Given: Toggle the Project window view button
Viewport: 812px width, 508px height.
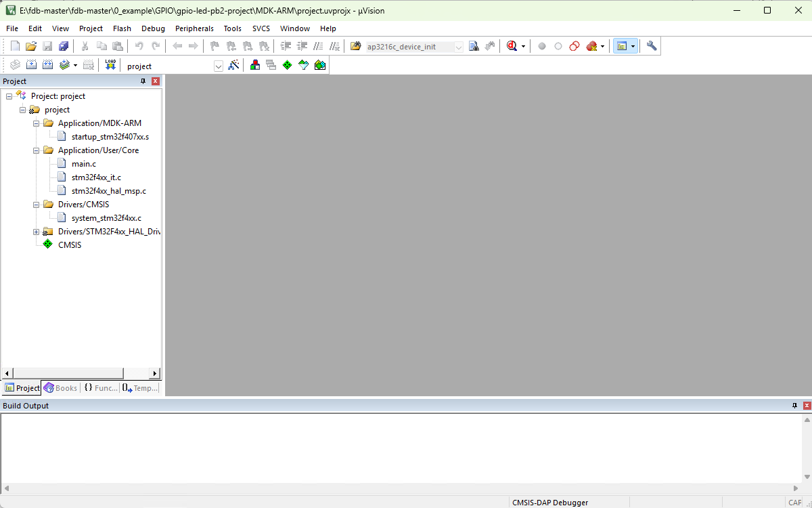Looking at the screenshot, I should tap(621, 46).
